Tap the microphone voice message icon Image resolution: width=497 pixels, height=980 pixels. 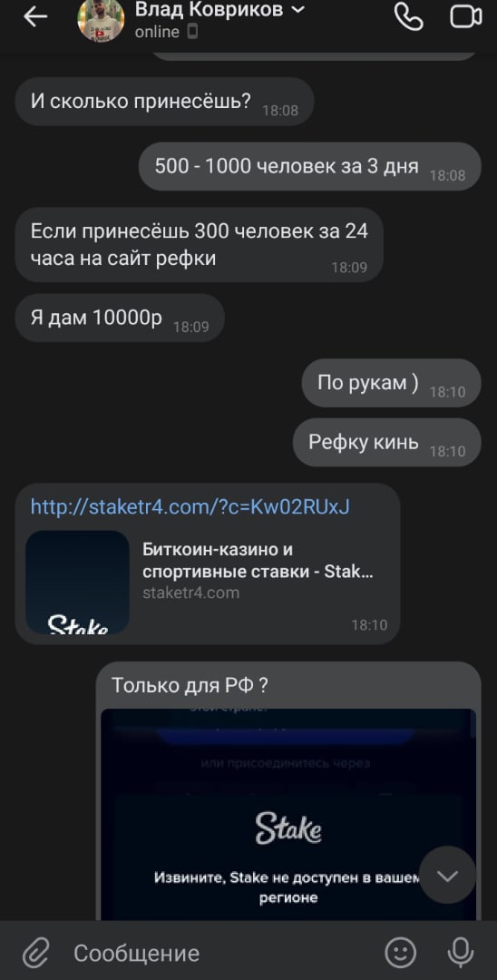tap(461, 953)
